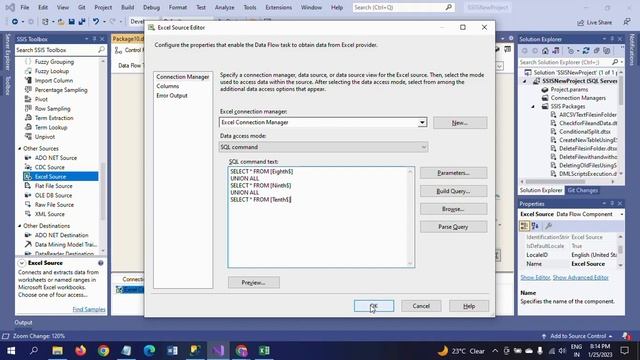Viewport: 640px width, 360px height.
Task: Open the Excel connection manager dropdown
Action: [x=422, y=122]
